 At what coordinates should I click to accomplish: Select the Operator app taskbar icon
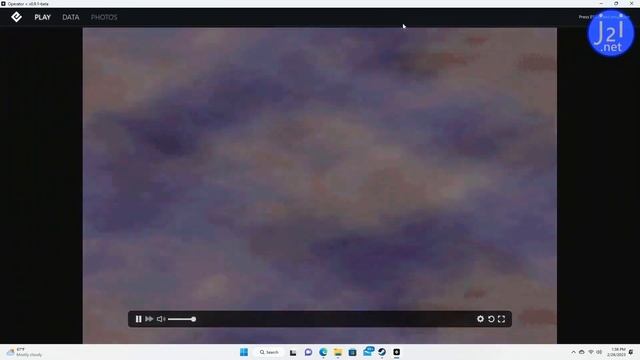(x=396, y=352)
